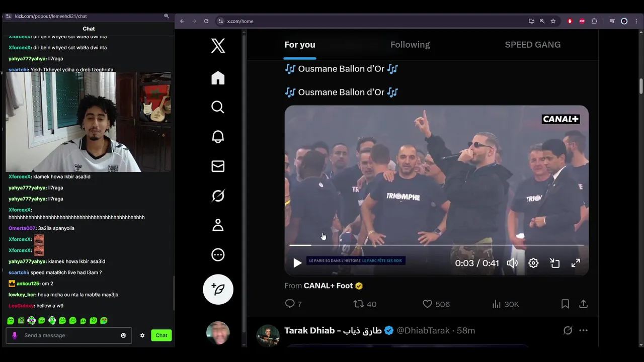Screen dimensions: 644x362
Task: View post analytics showing 30K views
Action: point(505,304)
